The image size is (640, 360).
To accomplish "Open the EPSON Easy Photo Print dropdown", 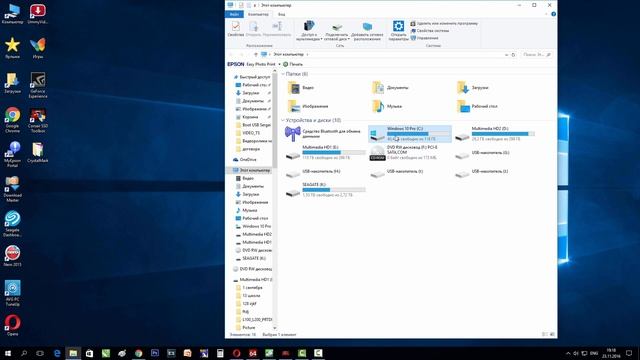I will [x=279, y=64].
